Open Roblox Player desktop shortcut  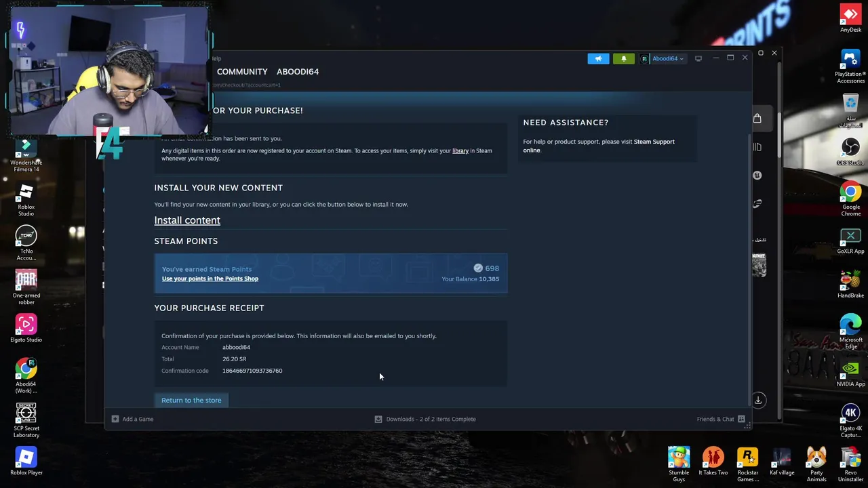tap(26, 462)
